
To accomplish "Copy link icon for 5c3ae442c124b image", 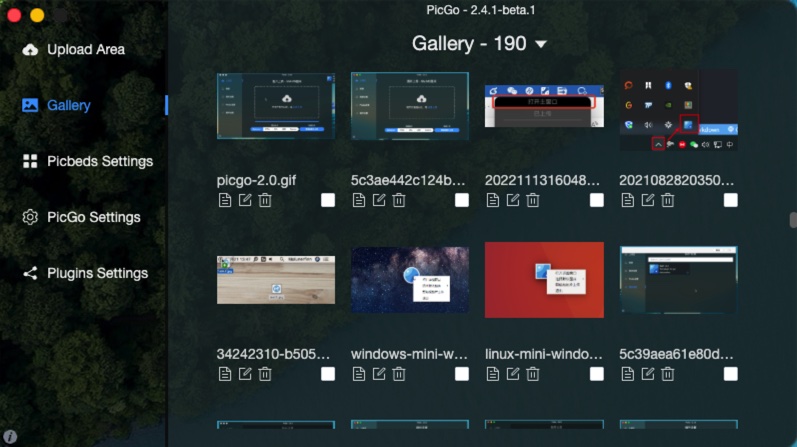I will [x=359, y=200].
